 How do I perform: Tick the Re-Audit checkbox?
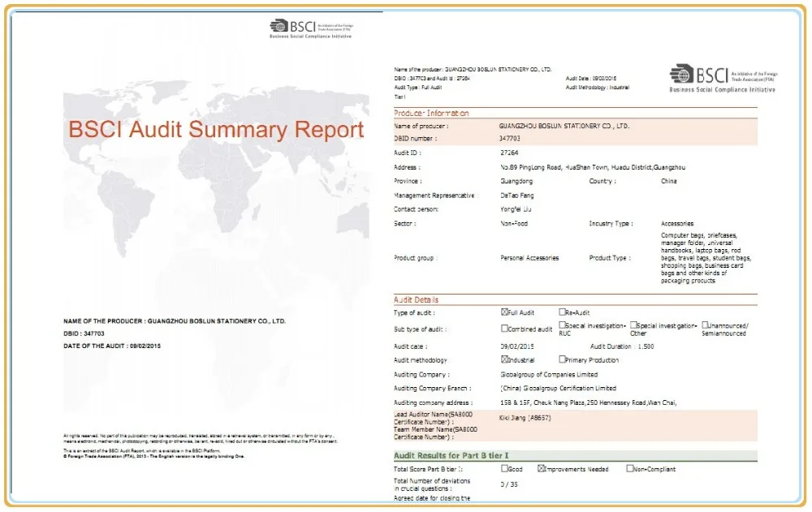click(562, 312)
